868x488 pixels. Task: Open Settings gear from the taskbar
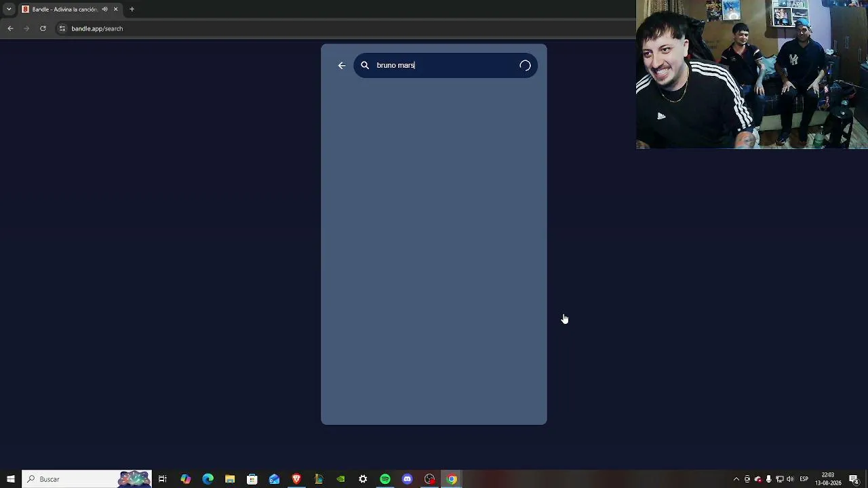point(363,479)
